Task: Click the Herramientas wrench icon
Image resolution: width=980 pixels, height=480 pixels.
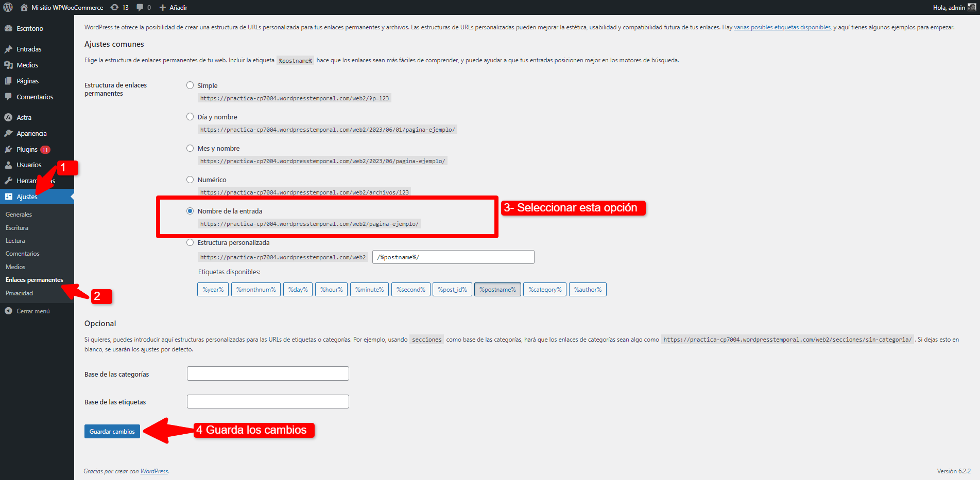Action: [8, 181]
